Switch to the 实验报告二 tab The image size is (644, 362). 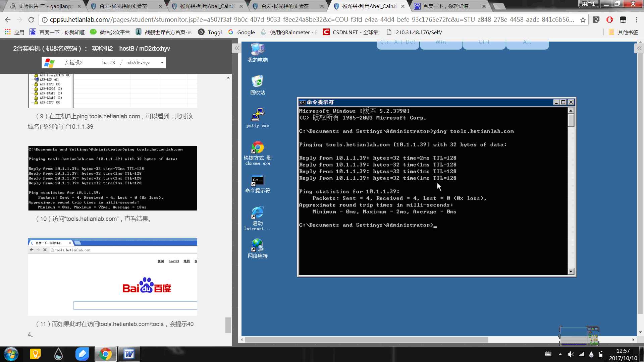(x=45, y=6)
